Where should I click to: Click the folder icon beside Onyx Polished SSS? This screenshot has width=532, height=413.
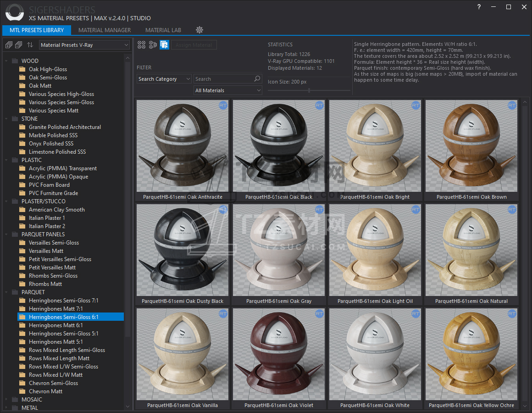point(22,144)
